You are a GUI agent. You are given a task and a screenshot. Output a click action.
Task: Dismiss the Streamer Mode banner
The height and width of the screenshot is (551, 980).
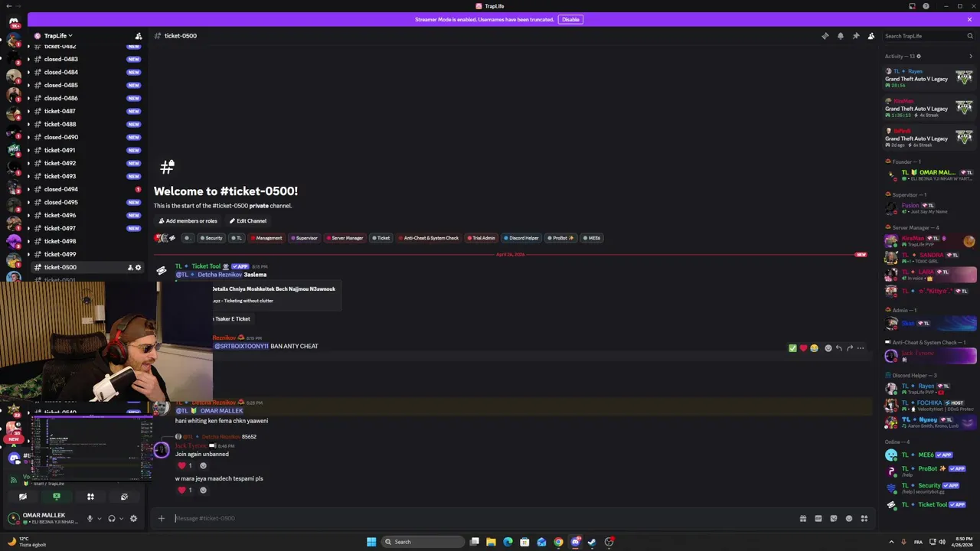coord(969,19)
